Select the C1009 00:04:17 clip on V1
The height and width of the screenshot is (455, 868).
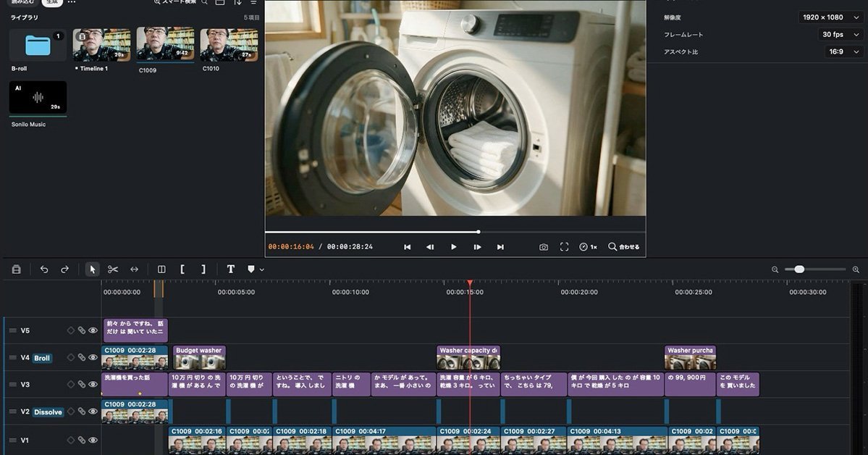point(384,440)
